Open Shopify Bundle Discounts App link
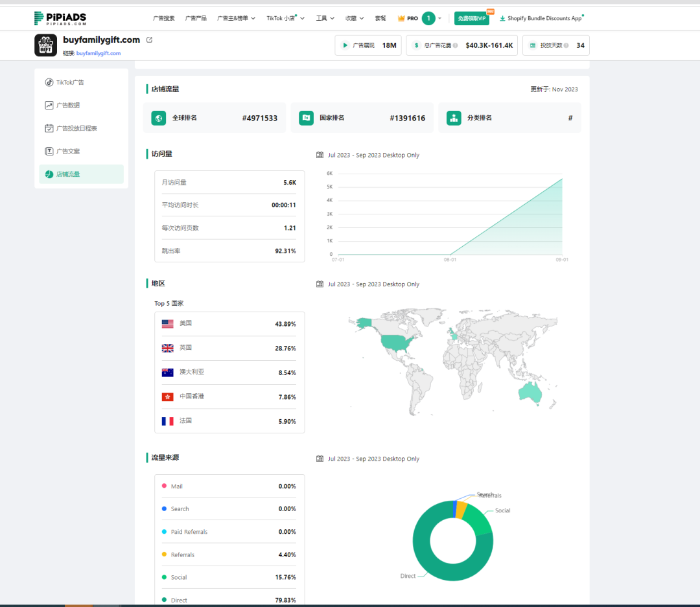Image resolution: width=700 pixels, height=607 pixels. point(544,18)
